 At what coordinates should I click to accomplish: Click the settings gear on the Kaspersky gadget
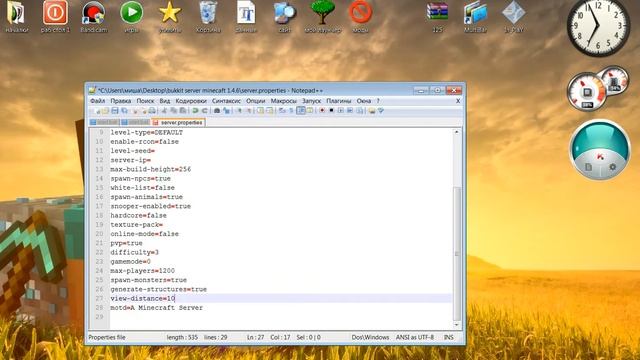click(x=612, y=167)
